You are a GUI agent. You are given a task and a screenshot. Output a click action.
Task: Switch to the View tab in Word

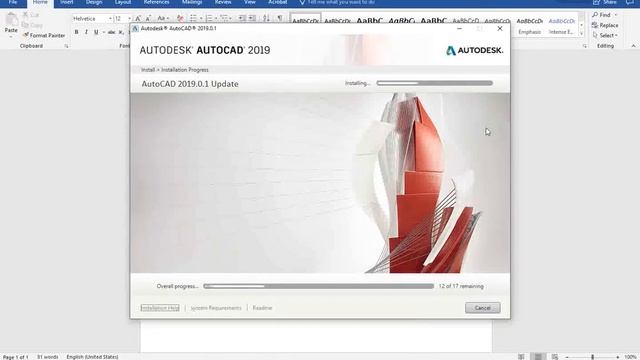[x=250, y=2]
